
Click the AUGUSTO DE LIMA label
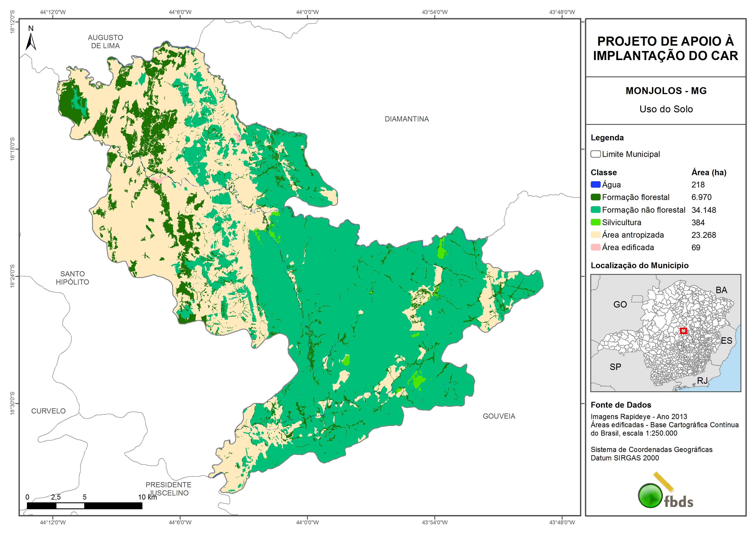pos(105,42)
